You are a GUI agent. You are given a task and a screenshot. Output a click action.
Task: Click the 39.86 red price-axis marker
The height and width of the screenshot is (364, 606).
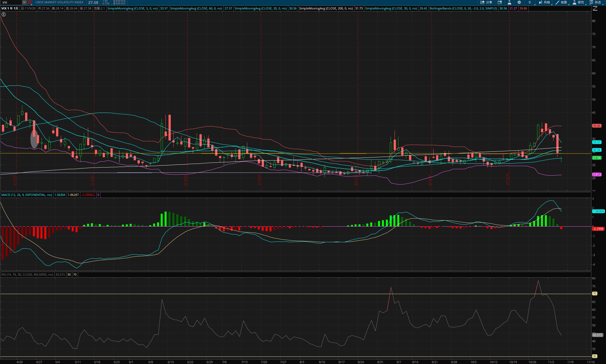pos(597,126)
